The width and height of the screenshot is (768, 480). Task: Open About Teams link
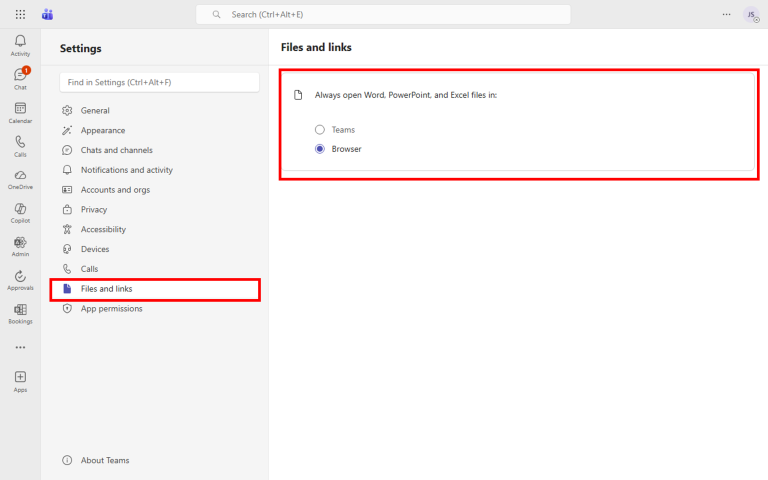(104, 461)
